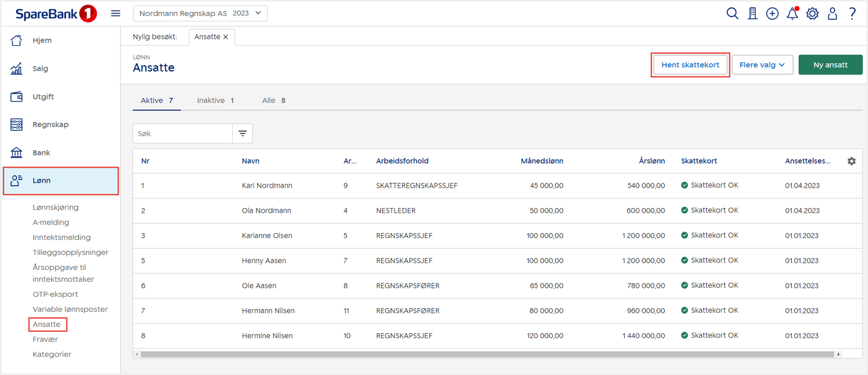Expand the Nordmann Regnskap AS company dropdown

click(200, 13)
